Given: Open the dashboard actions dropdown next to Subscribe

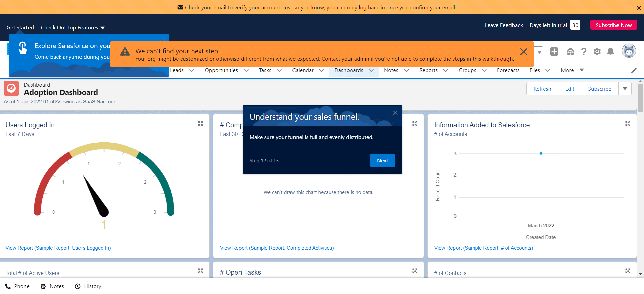Looking at the screenshot, I should (625, 89).
